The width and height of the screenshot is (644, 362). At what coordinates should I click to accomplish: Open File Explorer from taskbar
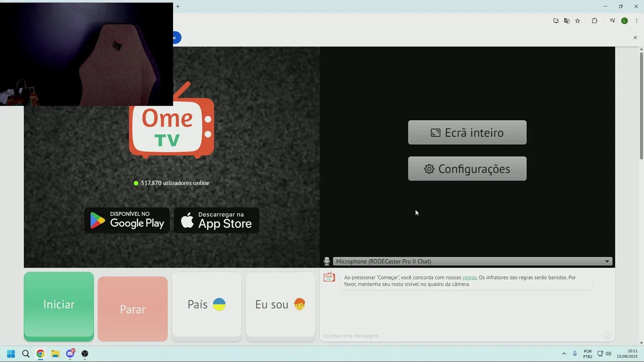pyautogui.click(x=55, y=353)
